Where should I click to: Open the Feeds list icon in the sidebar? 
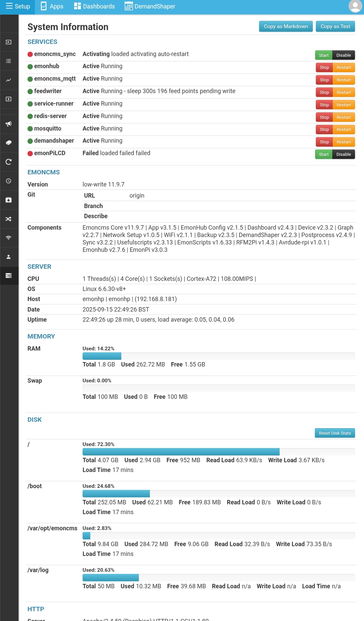pyautogui.click(x=9, y=61)
